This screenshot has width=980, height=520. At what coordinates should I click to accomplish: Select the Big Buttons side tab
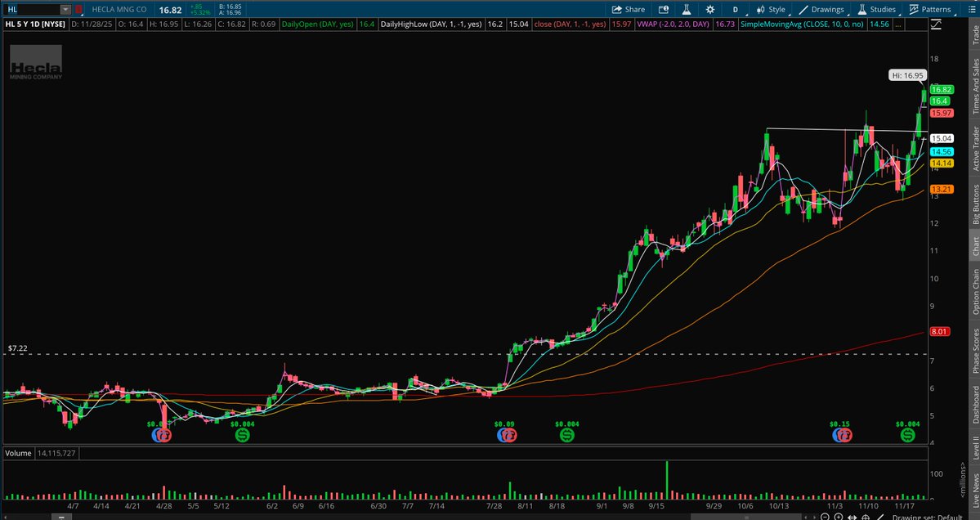(975, 204)
